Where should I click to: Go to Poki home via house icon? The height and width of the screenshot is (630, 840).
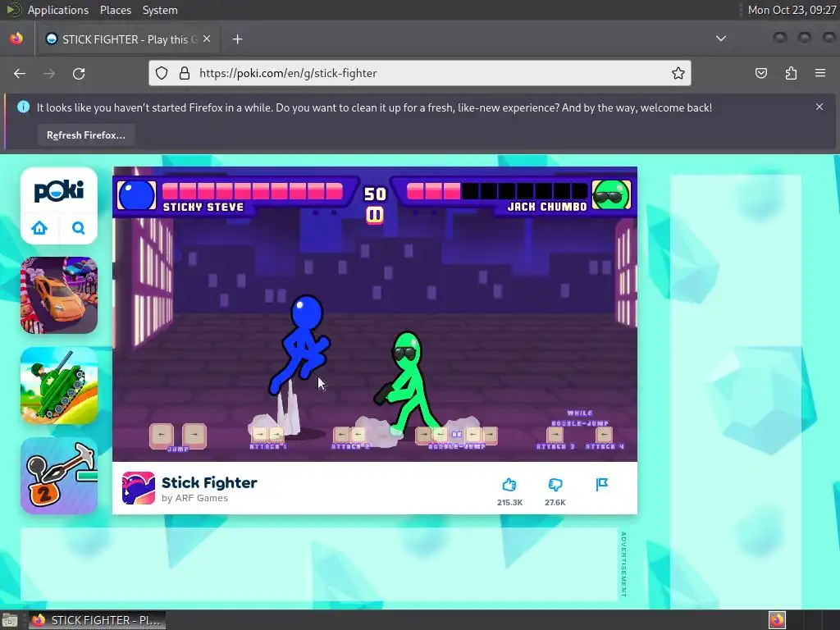[x=39, y=228]
